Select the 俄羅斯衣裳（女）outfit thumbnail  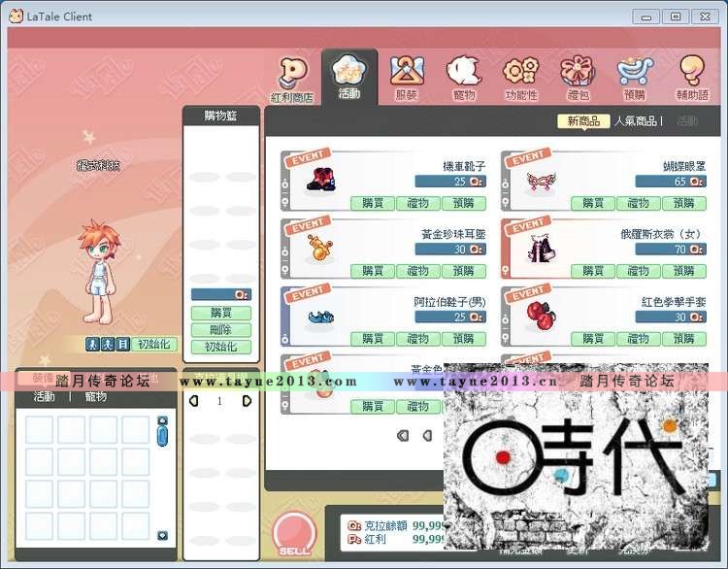pos(541,247)
